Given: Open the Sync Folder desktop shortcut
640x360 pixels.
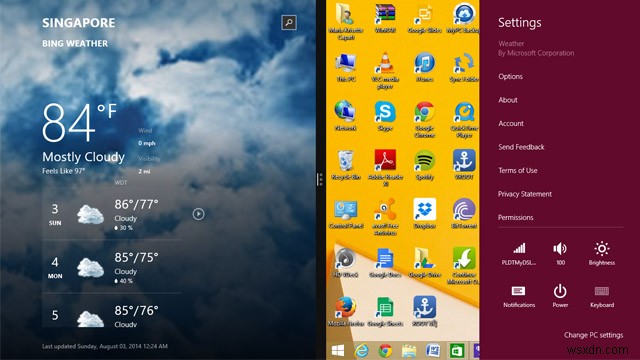Looking at the screenshot, I should coord(464,67).
